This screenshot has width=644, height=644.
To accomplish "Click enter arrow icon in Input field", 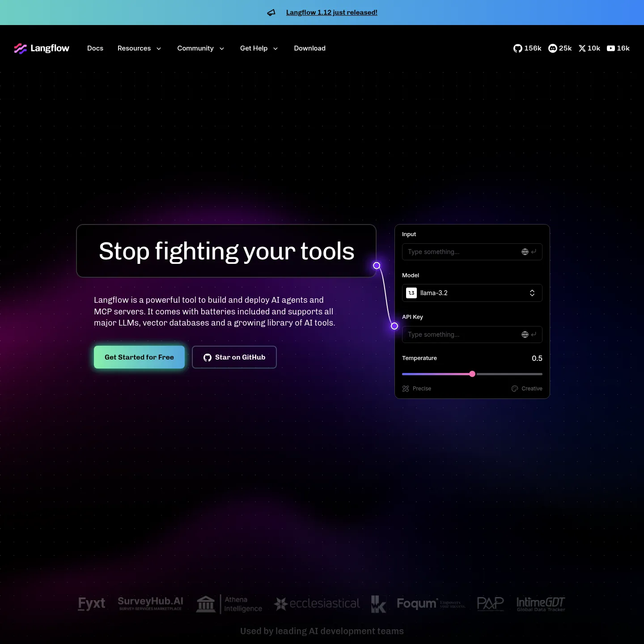I will 534,252.
